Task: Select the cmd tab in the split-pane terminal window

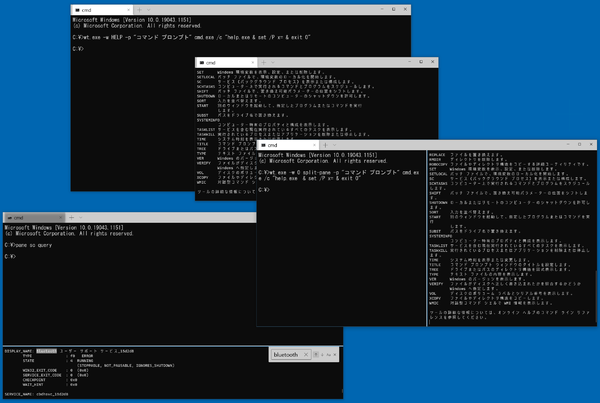Action: point(288,145)
